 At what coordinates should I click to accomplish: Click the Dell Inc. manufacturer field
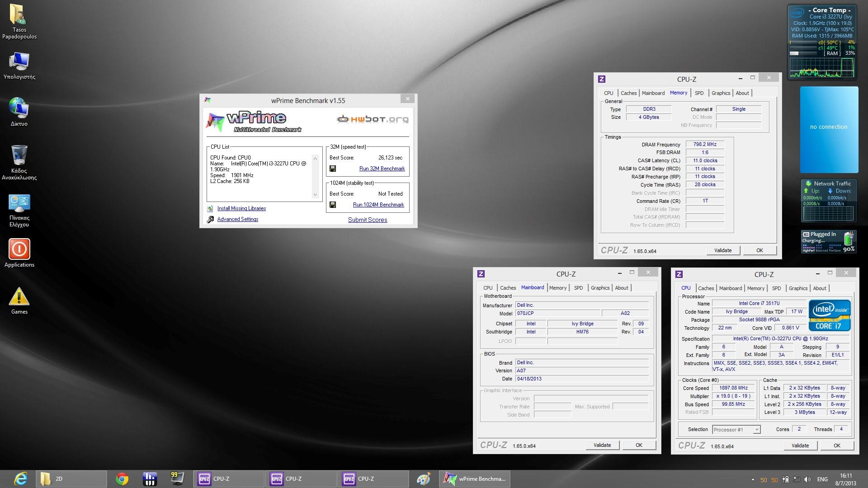pyautogui.click(x=582, y=305)
